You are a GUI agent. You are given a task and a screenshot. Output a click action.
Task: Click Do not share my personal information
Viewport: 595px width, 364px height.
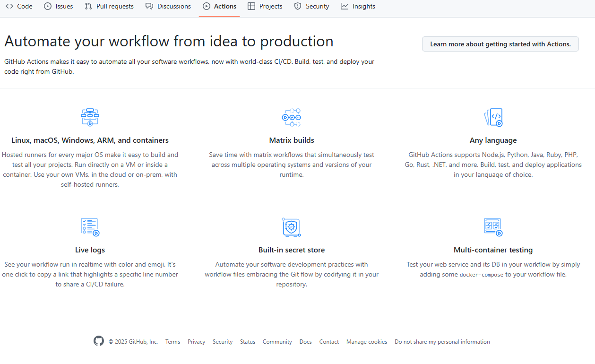pyautogui.click(x=442, y=341)
